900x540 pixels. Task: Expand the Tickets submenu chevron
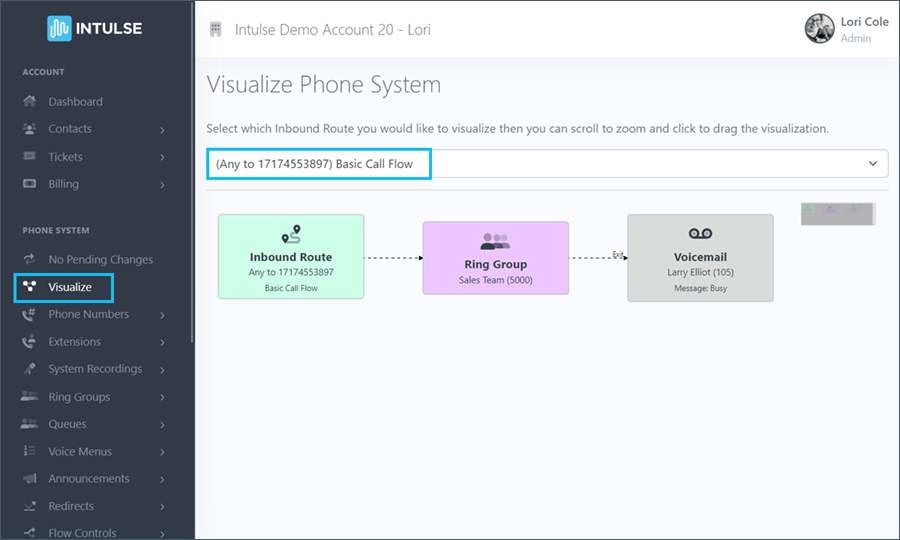point(162,157)
